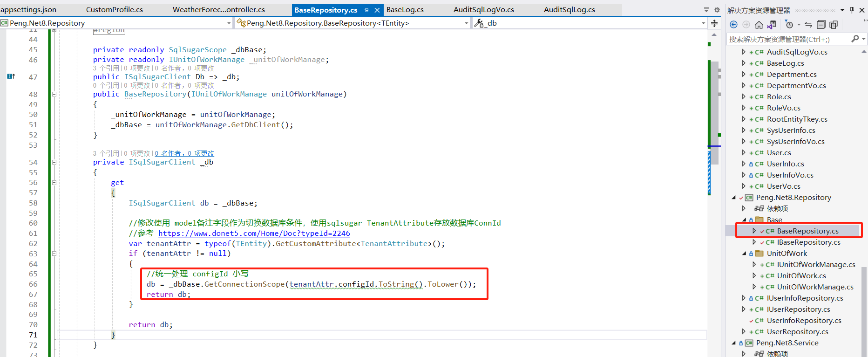Expand the User.cs node
868x357 pixels.
743,152
